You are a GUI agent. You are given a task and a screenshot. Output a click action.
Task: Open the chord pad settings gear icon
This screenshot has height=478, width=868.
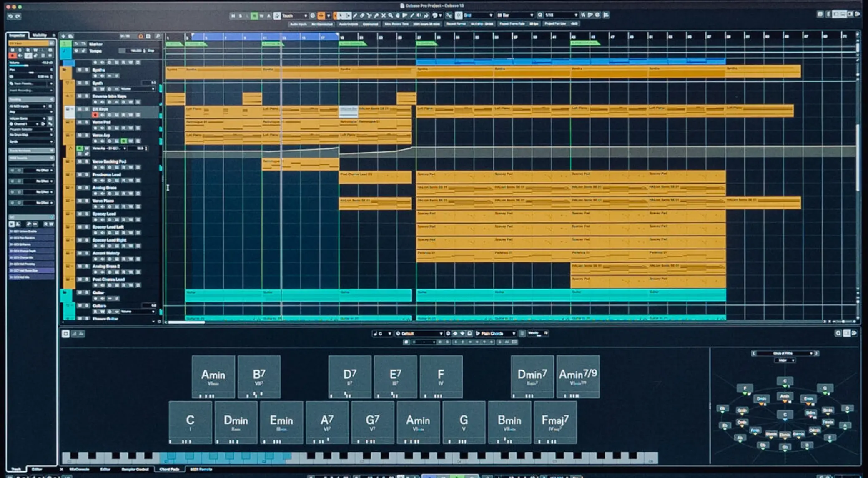pos(448,334)
